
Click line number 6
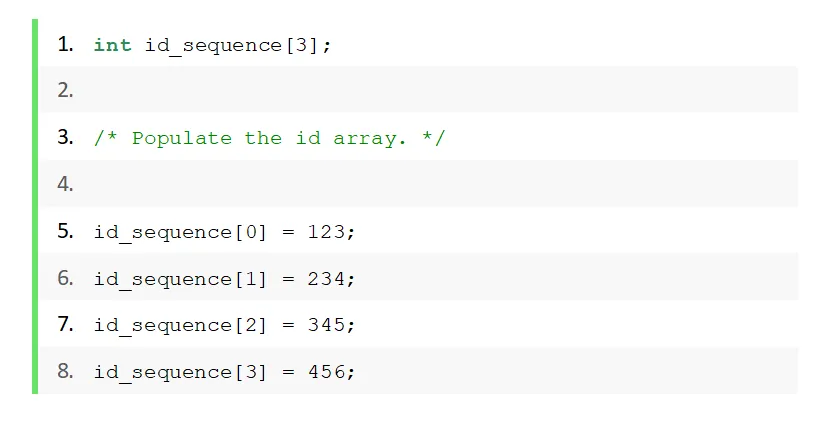coord(65,278)
